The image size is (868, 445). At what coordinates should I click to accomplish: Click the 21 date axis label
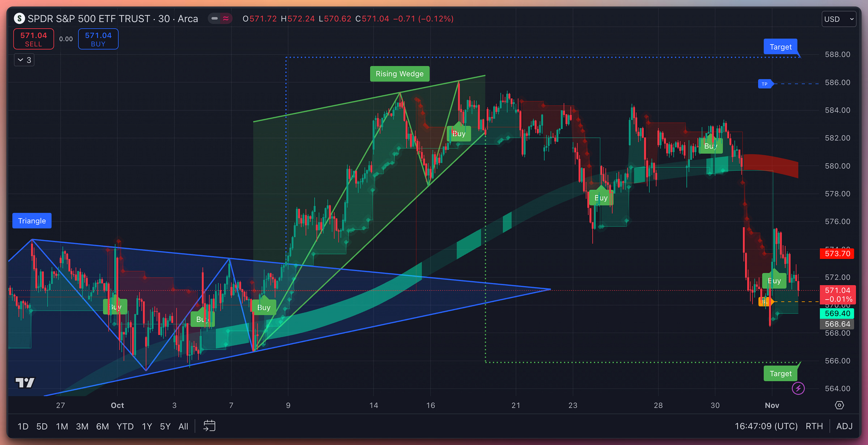(x=516, y=406)
